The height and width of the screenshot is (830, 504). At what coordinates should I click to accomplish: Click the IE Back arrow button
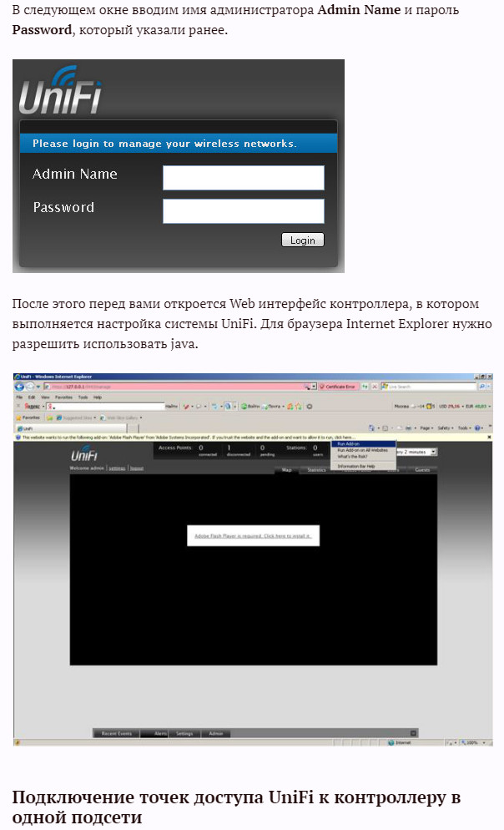click(x=19, y=387)
